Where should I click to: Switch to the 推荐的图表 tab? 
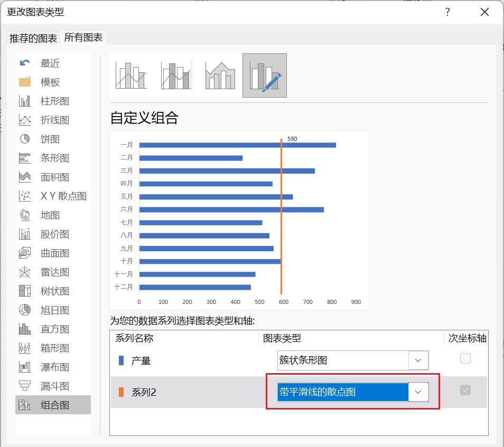pos(33,38)
